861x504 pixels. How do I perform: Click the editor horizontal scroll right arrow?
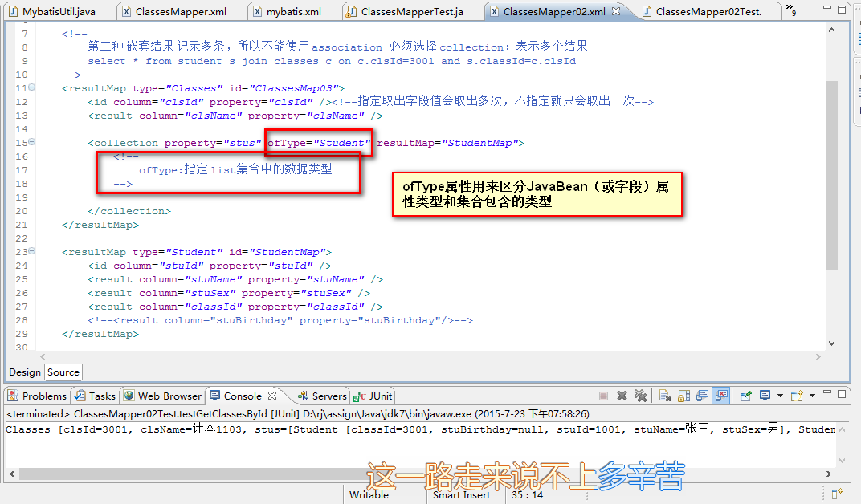tap(818, 356)
